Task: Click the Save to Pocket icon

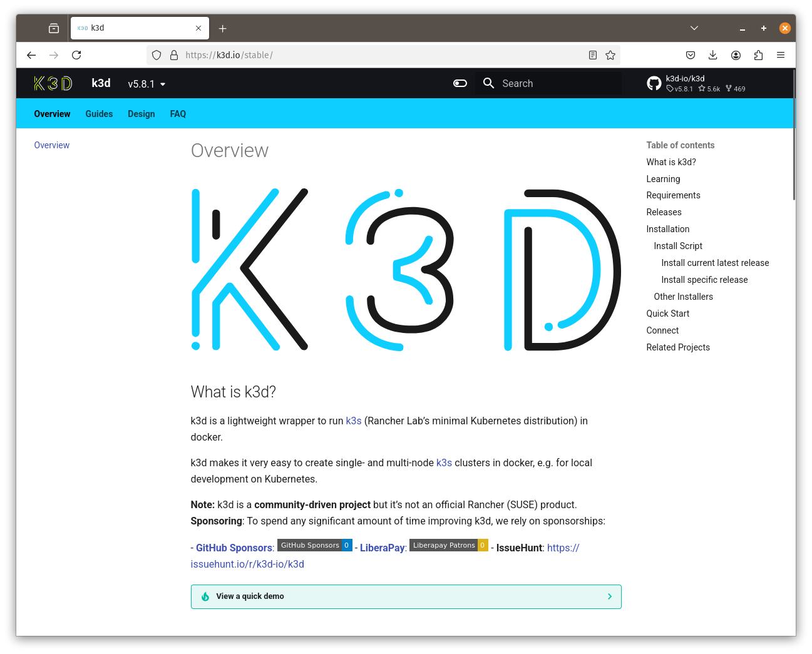Action: (691, 55)
